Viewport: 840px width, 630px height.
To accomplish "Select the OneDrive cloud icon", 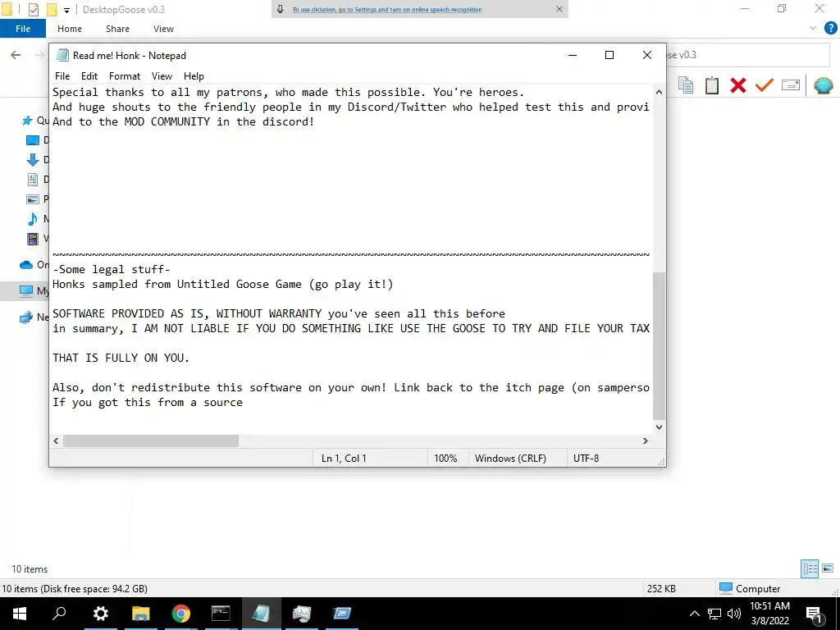I will 26,265.
